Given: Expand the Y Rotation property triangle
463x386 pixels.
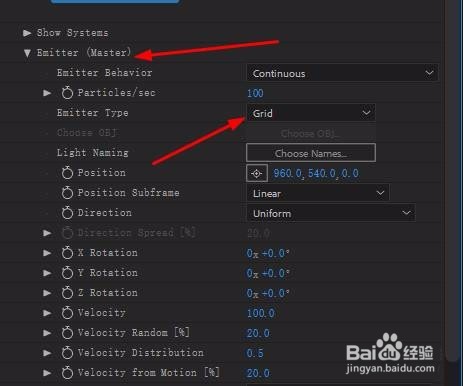Looking at the screenshot, I should [x=47, y=273].
